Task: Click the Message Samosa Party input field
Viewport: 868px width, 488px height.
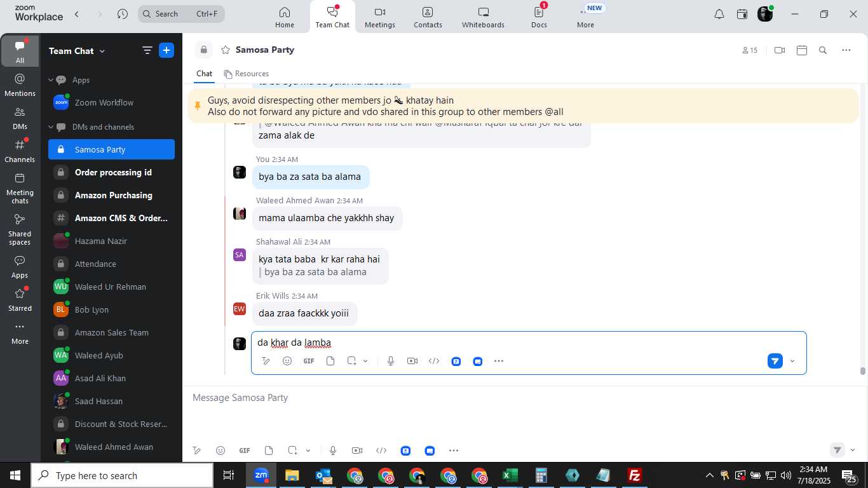Action: (x=523, y=398)
